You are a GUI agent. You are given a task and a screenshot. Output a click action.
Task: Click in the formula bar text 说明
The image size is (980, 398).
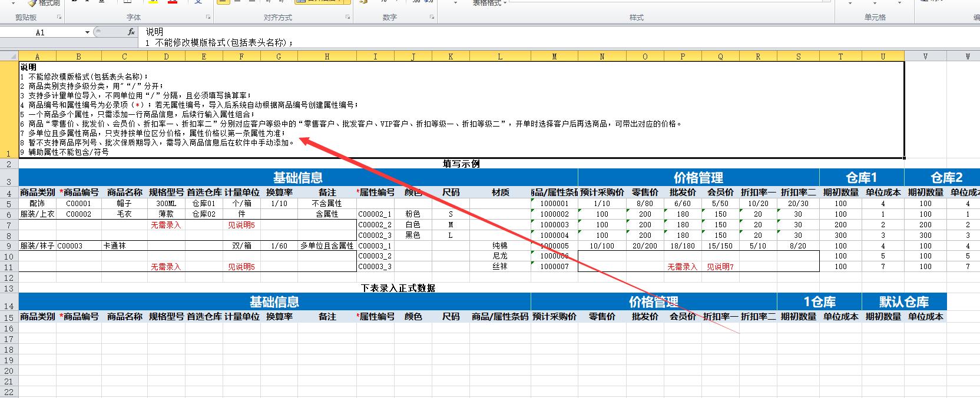coord(155,32)
